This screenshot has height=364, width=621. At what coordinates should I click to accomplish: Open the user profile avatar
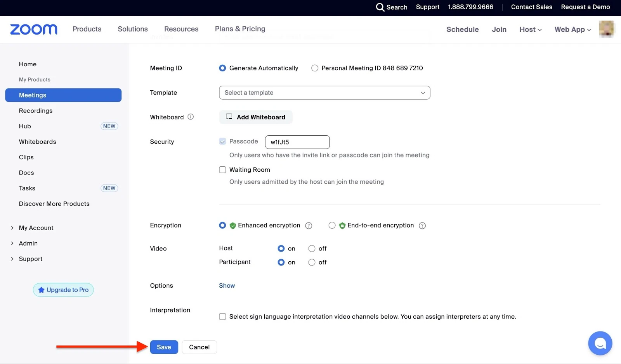(x=606, y=29)
